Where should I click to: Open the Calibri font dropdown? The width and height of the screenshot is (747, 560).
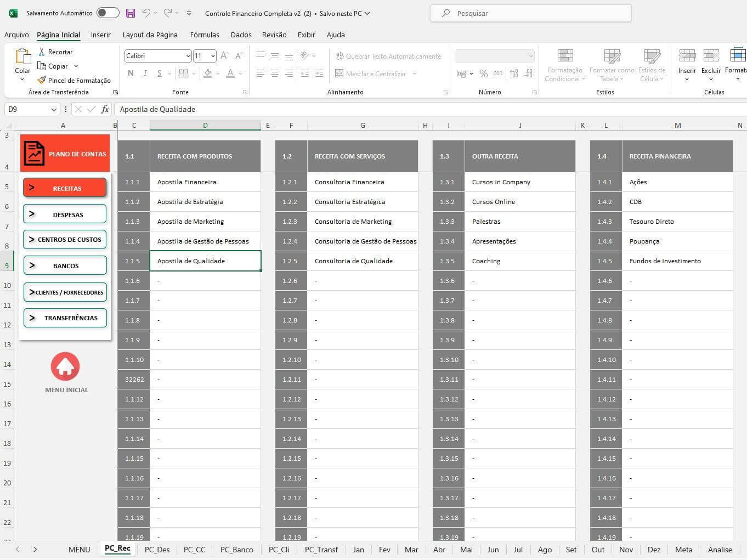coord(189,55)
